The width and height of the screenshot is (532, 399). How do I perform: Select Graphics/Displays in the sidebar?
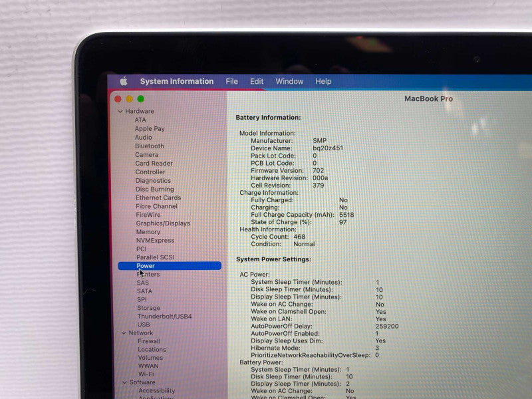tap(163, 223)
